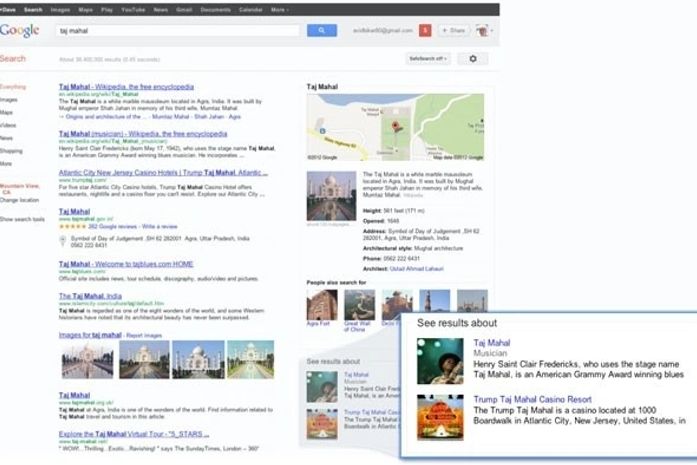The height and width of the screenshot is (465, 697).
Task: Select Everything filter in the left sidebar
Action: tap(13, 87)
